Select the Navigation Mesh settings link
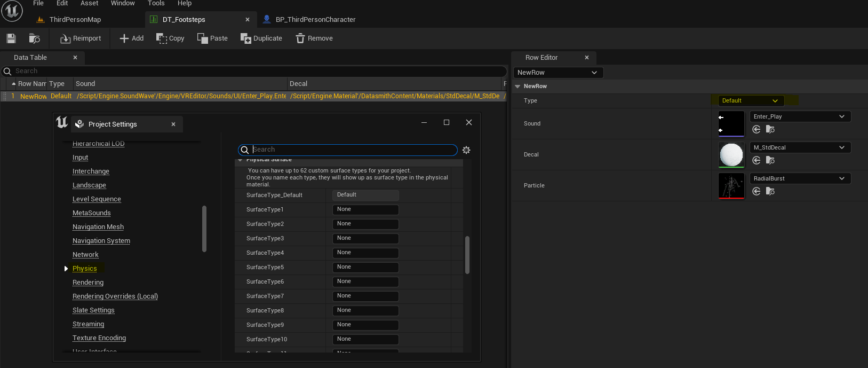This screenshot has width=868, height=368. (x=98, y=227)
